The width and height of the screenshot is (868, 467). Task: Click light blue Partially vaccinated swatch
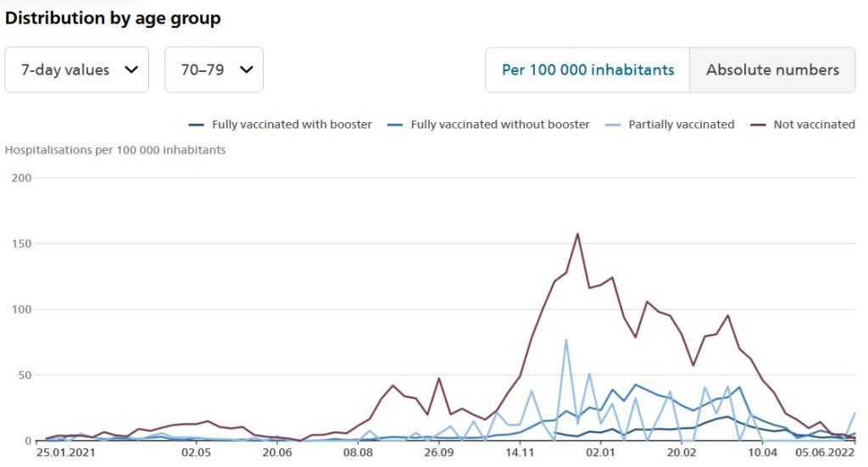(x=614, y=125)
